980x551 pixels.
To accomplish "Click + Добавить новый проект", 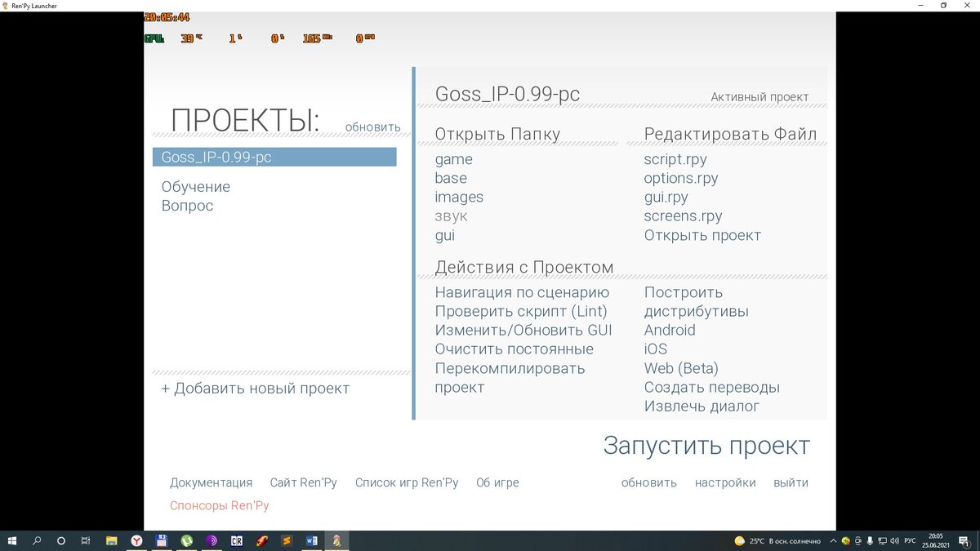I will (x=255, y=389).
